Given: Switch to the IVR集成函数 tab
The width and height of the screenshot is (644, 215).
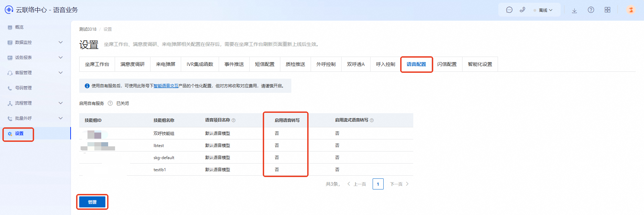Looking at the screenshot, I should click(x=200, y=64).
